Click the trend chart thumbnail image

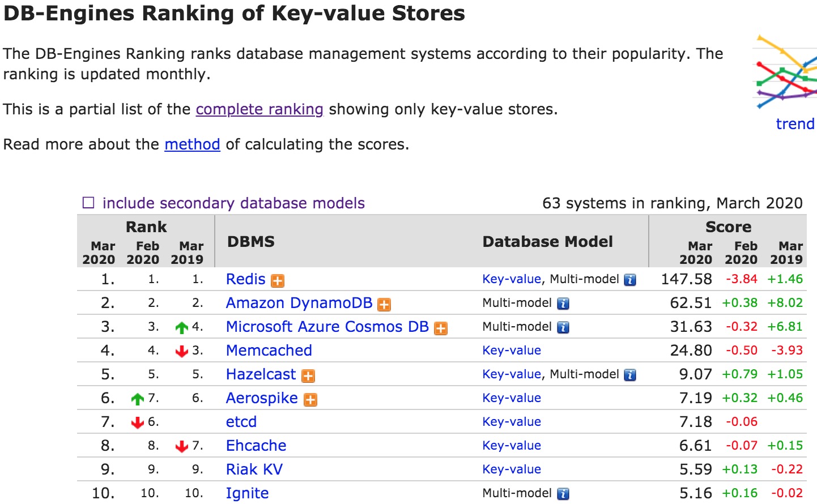coord(785,72)
